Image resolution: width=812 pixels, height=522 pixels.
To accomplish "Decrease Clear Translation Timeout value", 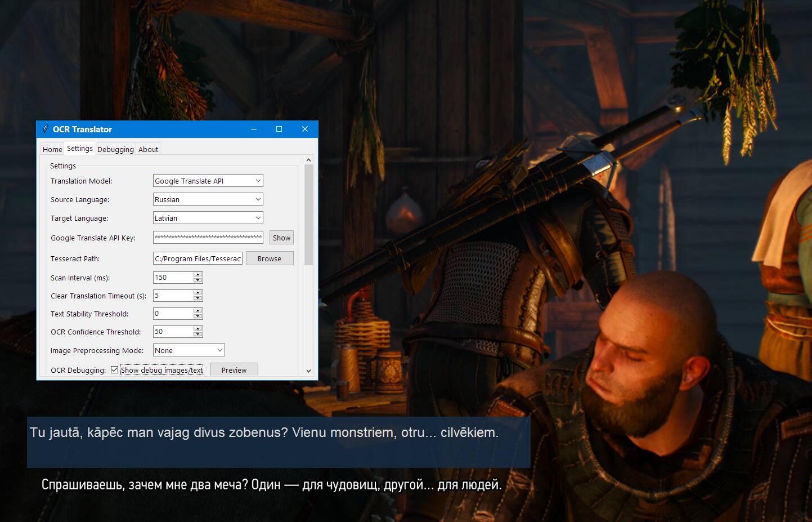I will pyautogui.click(x=198, y=298).
